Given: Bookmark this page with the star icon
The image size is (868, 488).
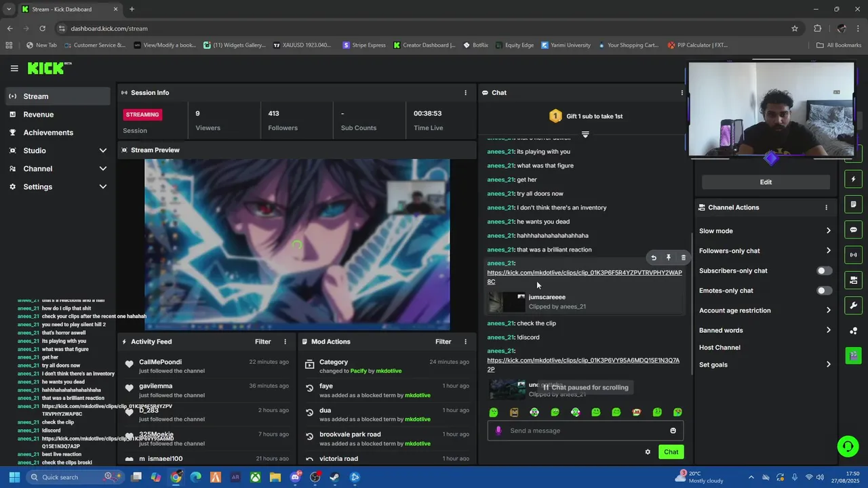Looking at the screenshot, I should (795, 28).
